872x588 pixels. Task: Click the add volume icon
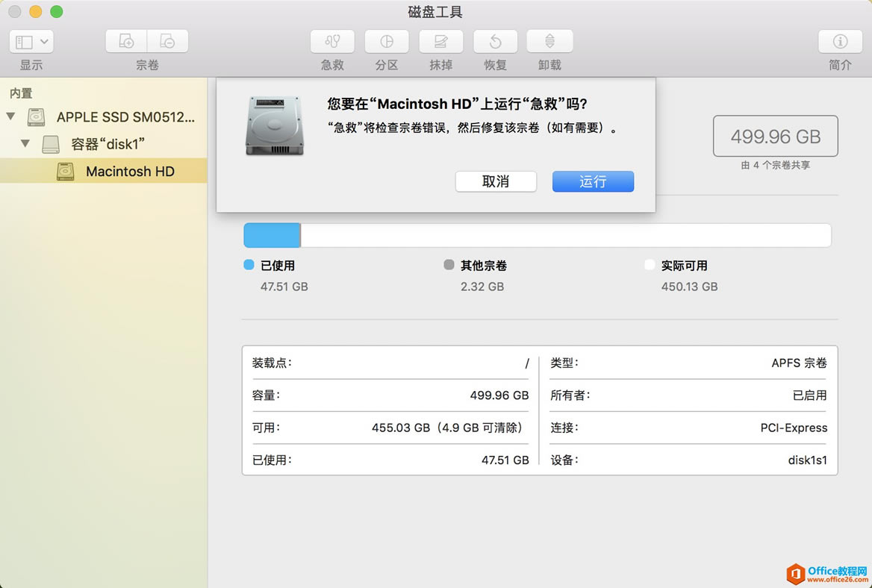coord(126,41)
